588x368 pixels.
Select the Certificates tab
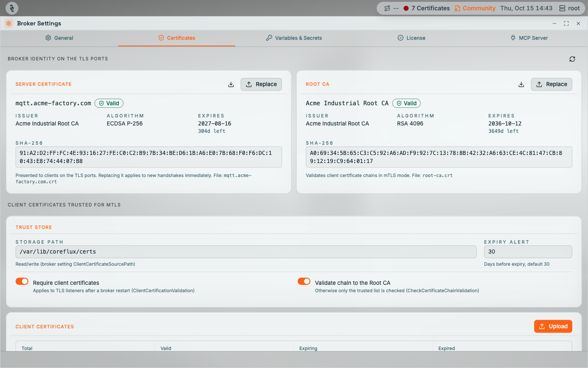176,38
